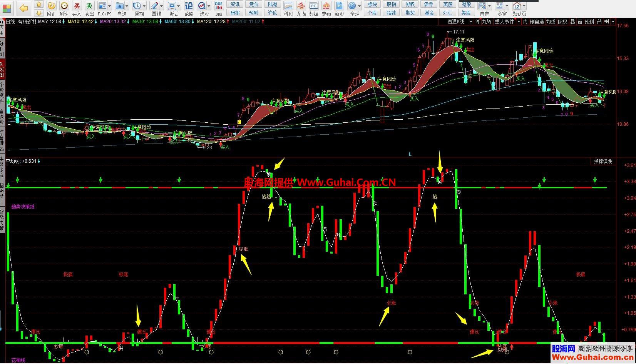Expand the 选股 dropdown arrow
Screen dimensions: 636x364
pos(209,6)
